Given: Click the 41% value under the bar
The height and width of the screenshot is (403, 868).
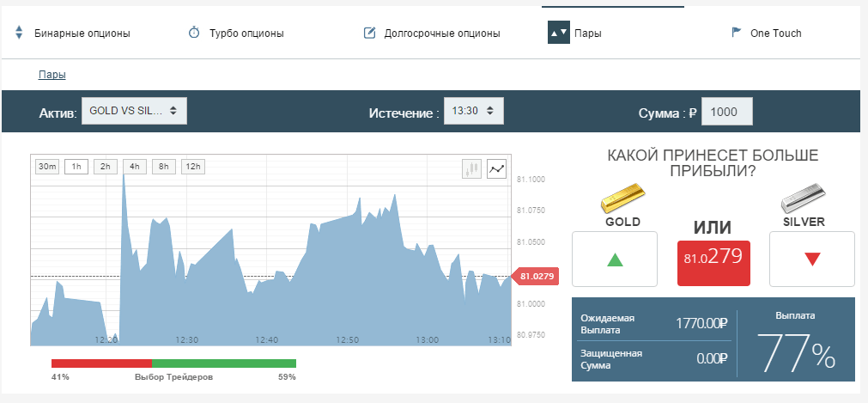Looking at the screenshot, I should [x=60, y=377].
